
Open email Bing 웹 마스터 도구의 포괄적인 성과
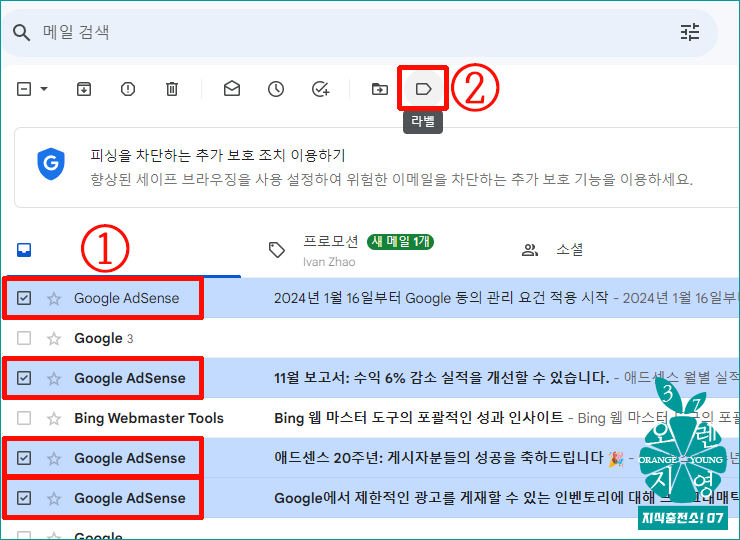(419, 418)
